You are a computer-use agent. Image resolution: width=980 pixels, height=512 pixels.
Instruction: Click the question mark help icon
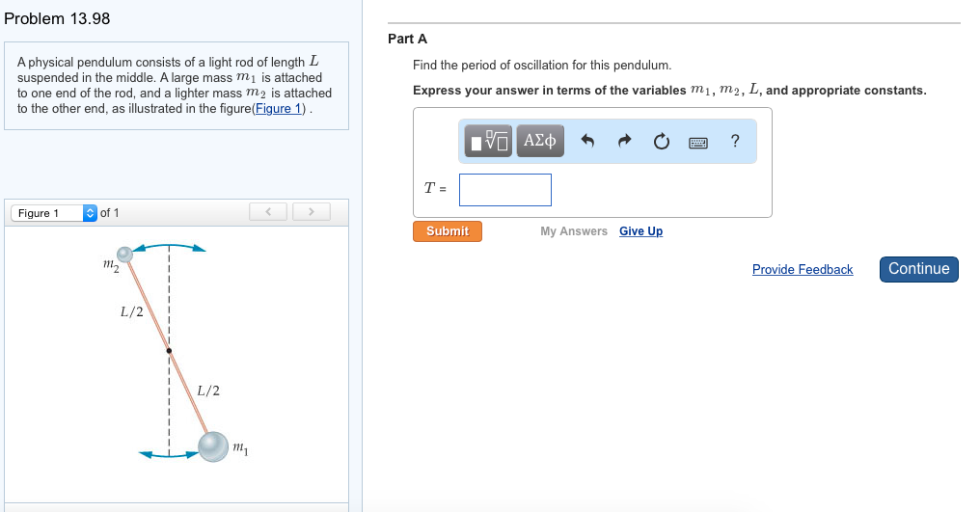point(735,142)
